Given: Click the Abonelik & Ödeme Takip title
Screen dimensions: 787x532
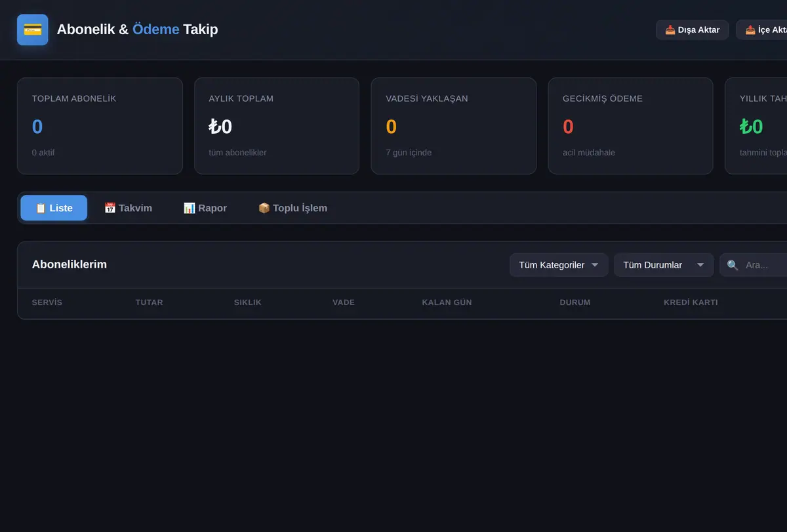Looking at the screenshot, I should point(138,30).
